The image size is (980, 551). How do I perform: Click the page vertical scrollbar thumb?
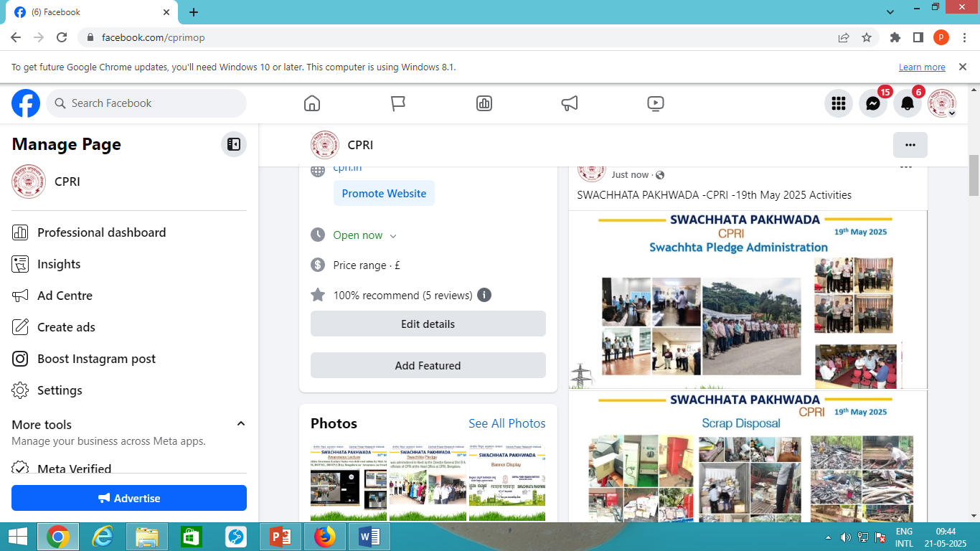pos(974,175)
